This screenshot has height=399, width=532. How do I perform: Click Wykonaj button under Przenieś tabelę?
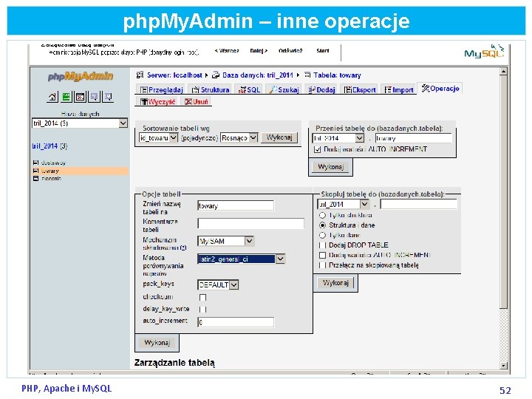coord(331,167)
